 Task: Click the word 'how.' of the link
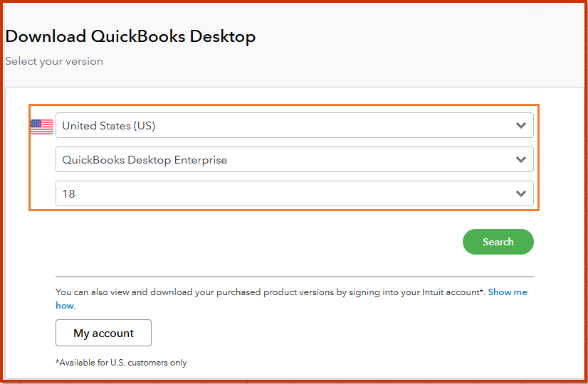(65, 306)
